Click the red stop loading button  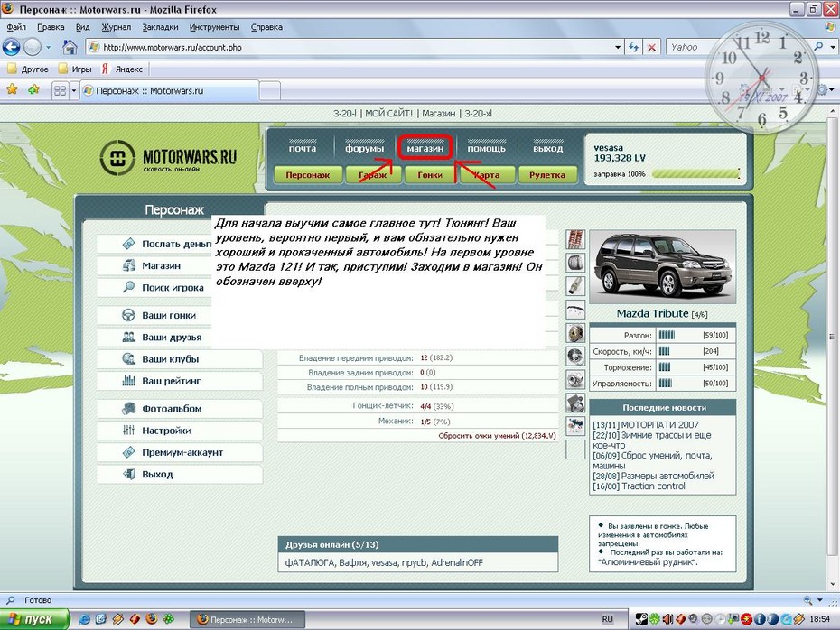[651, 48]
